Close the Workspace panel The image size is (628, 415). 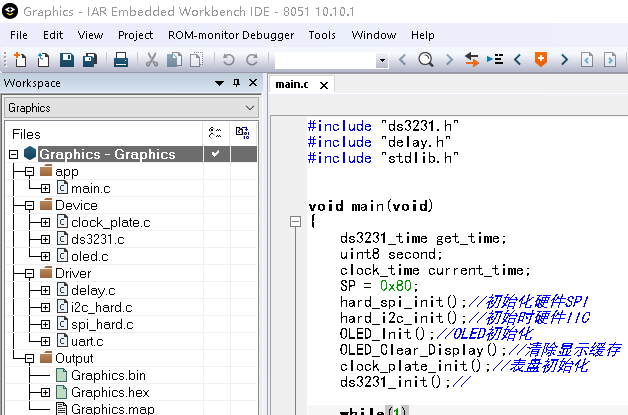253,83
